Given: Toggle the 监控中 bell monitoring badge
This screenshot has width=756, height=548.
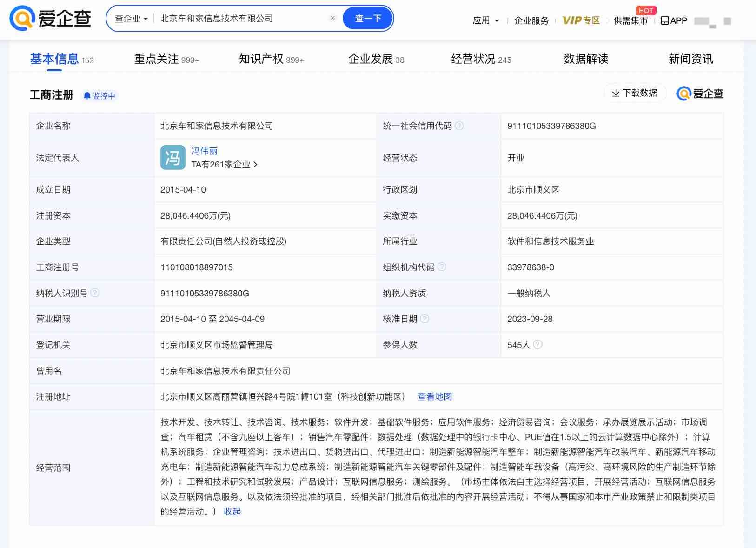Looking at the screenshot, I should pyautogui.click(x=99, y=96).
